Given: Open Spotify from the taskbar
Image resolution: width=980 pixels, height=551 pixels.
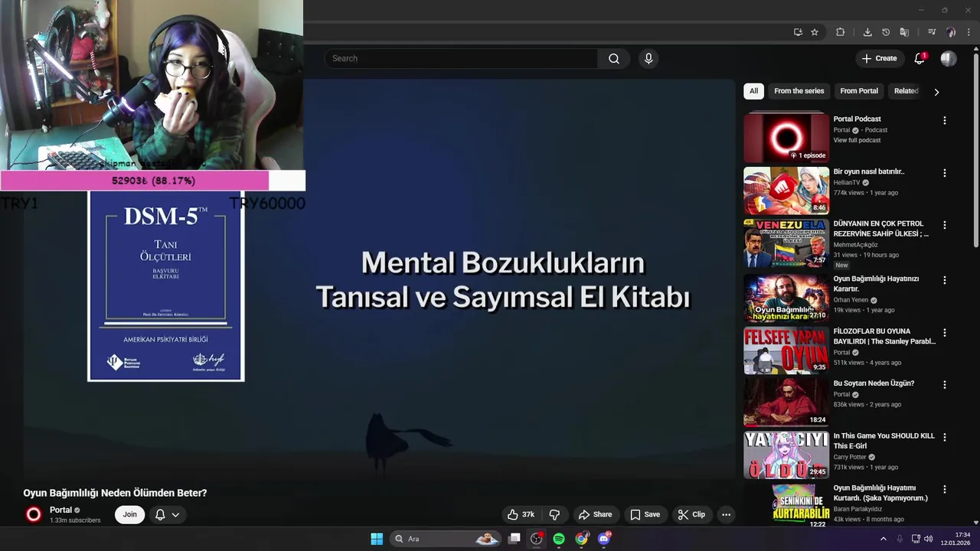Looking at the screenshot, I should [x=559, y=539].
